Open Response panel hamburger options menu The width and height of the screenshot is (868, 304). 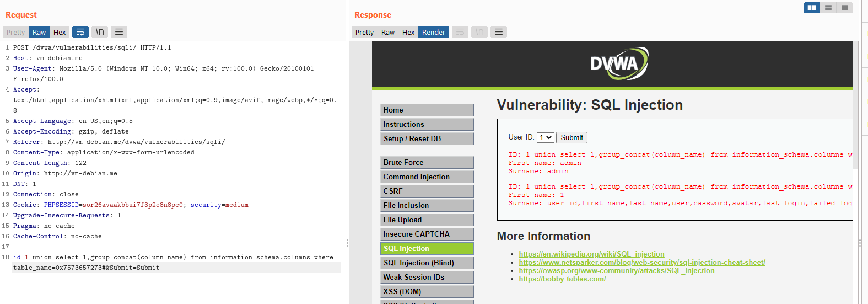[x=499, y=32]
